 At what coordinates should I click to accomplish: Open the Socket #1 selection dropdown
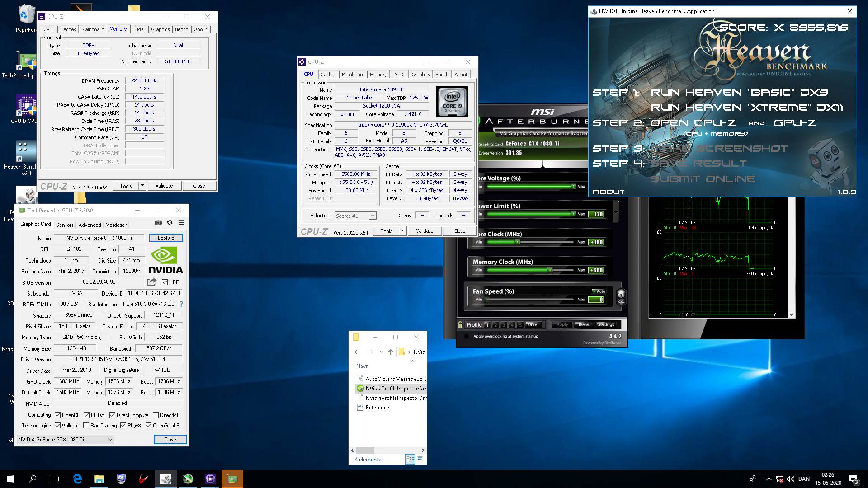[355, 216]
